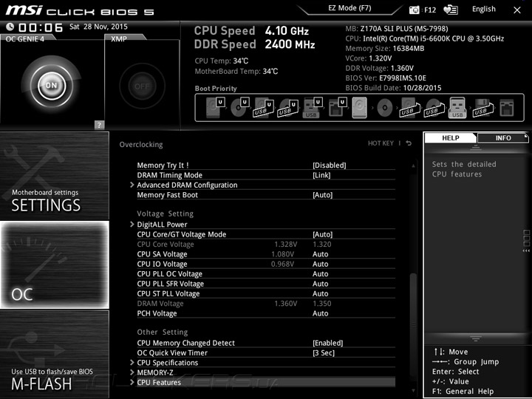Switch to the HELP tab
The width and height of the screenshot is (532, 399).
451,137
